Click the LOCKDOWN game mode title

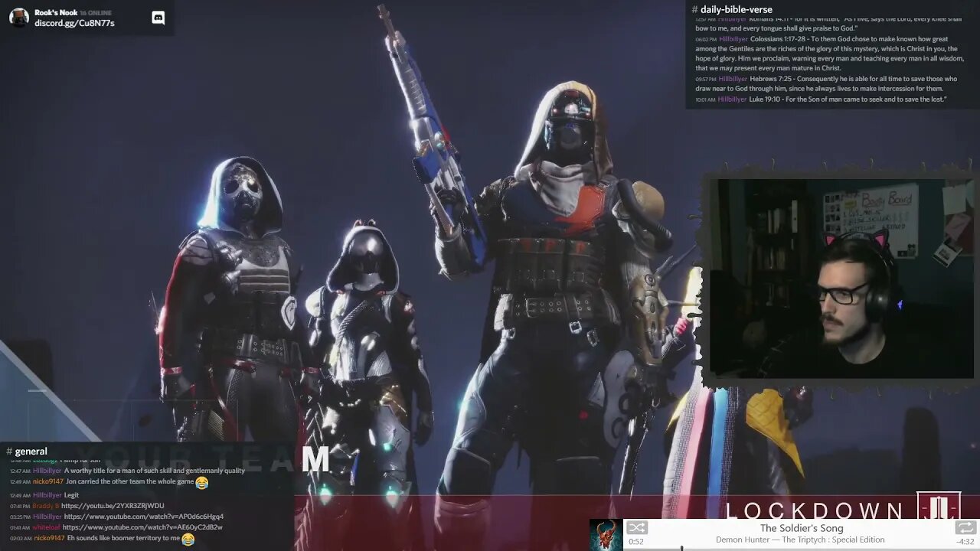(815, 510)
